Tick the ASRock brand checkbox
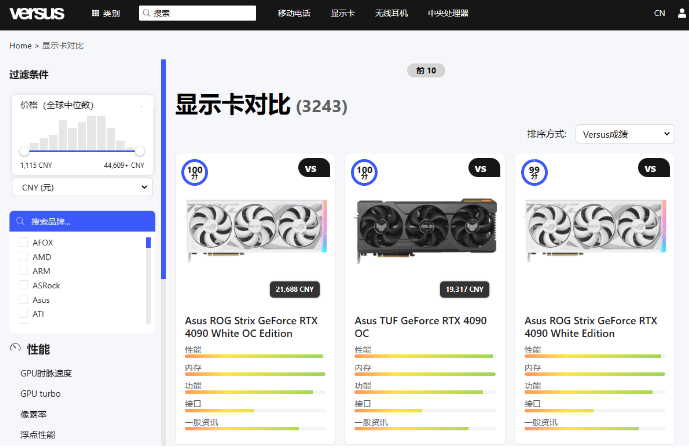The height and width of the screenshot is (448, 689). (x=23, y=285)
